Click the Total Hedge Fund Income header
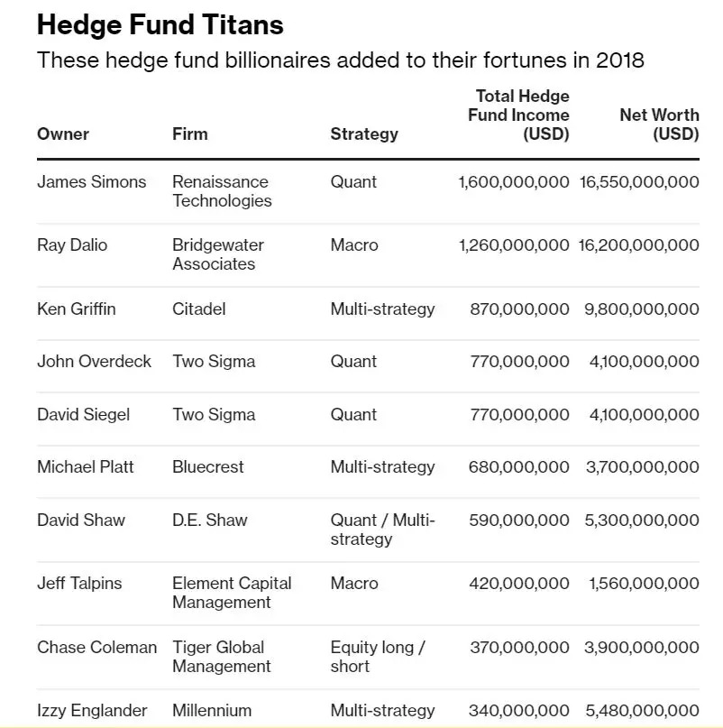The width and height of the screenshot is (723, 728). pyautogui.click(x=519, y=115)
